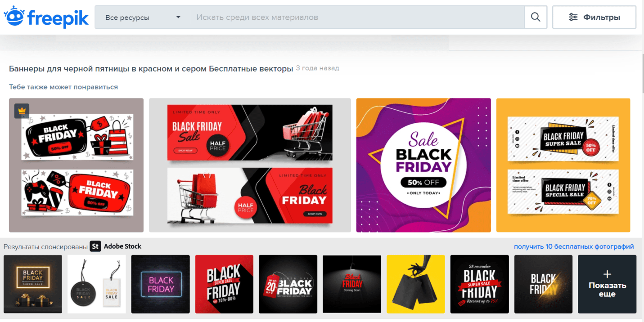
Task: Click the magnifying glass search icon
Action: click(x=536, y=17)
